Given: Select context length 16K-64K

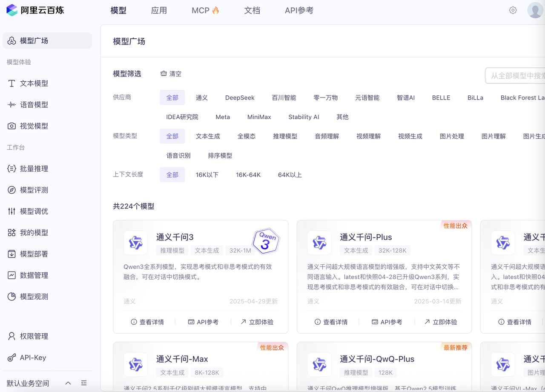Looking at the screenshot, I should pyautogui.click(x=248, y=175).
